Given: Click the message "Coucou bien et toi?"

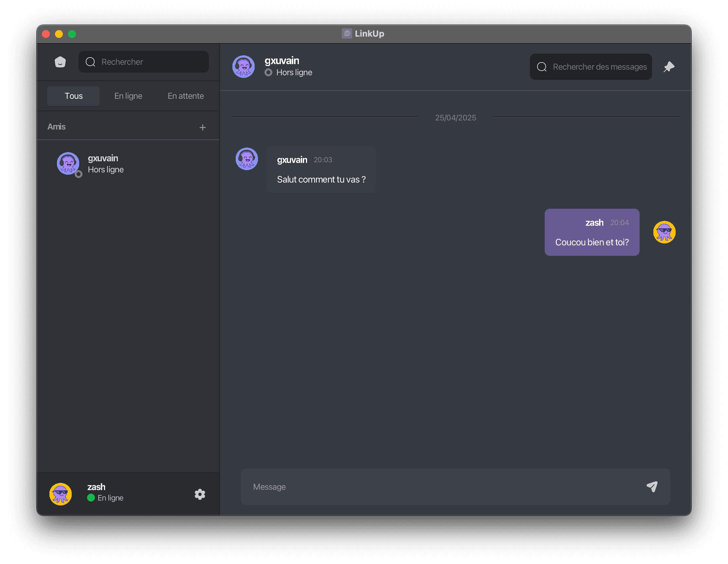Looking at the screenshot, I should pos(592,242).
